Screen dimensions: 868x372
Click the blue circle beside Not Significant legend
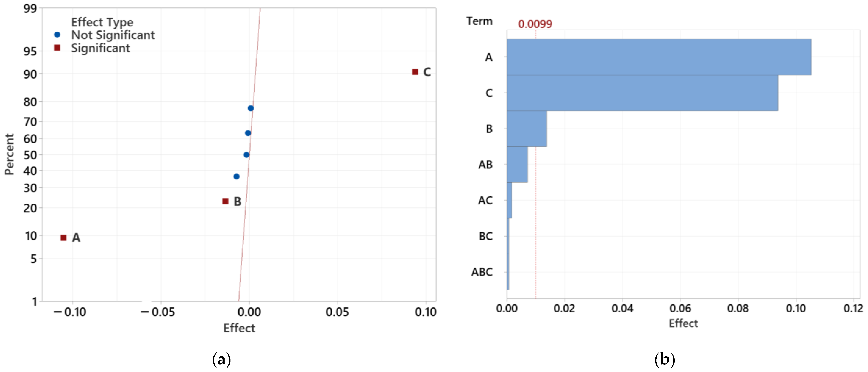[57, 35]
